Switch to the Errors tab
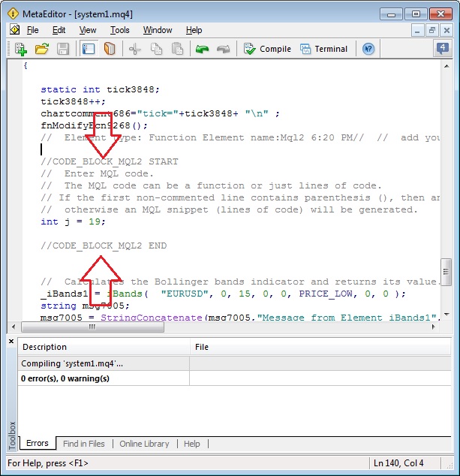Viewport: 460px width, 476px height. tap(38, 443)
